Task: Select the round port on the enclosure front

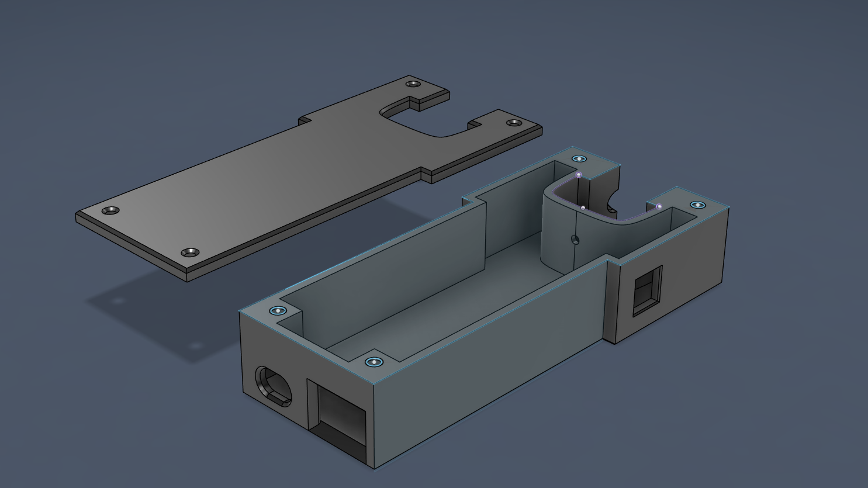Action: [273, 386]
